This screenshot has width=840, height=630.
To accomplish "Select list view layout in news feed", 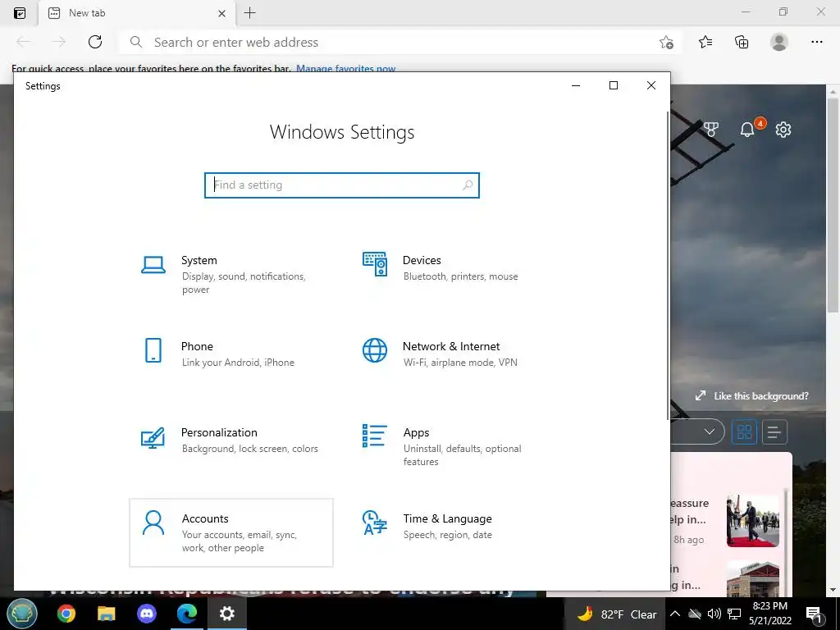I will coord(774,431).
